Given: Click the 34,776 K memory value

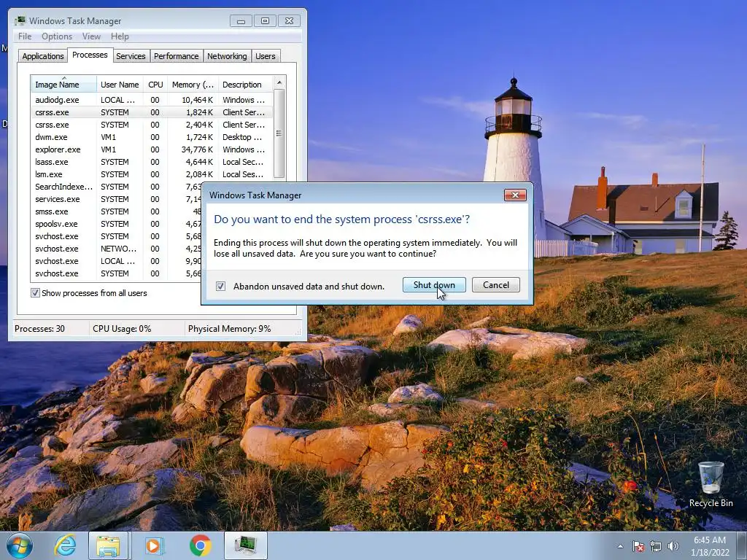Looking at the screenshot, I should pyautogui.click(x=197, y=149).
